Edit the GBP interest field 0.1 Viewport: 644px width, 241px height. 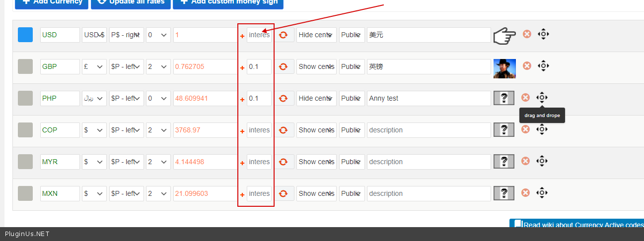259,66
